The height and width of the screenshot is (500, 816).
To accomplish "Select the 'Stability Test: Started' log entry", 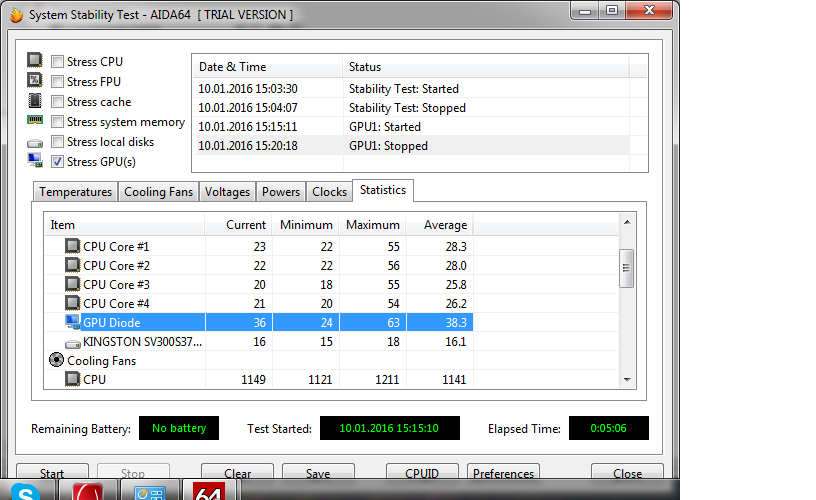I will coord(411,88).
